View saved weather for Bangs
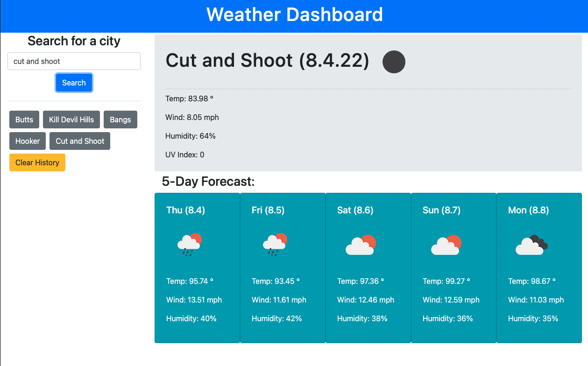 (x=120, y=120)
